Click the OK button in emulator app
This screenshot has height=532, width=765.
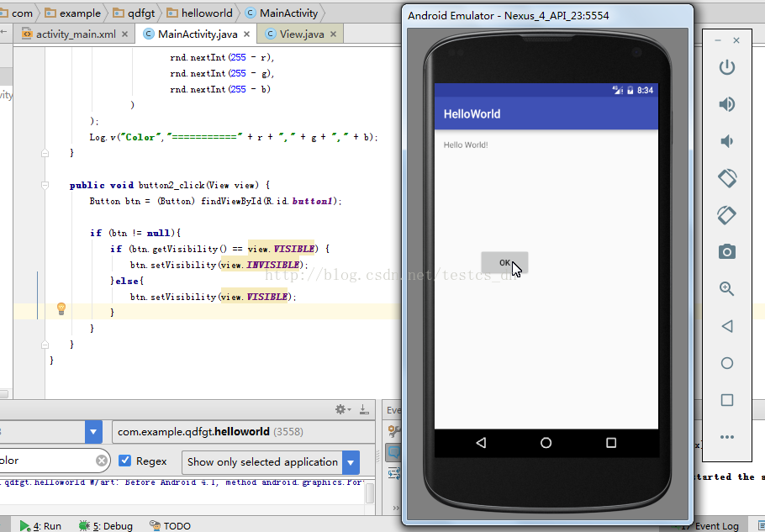(504, 263)
